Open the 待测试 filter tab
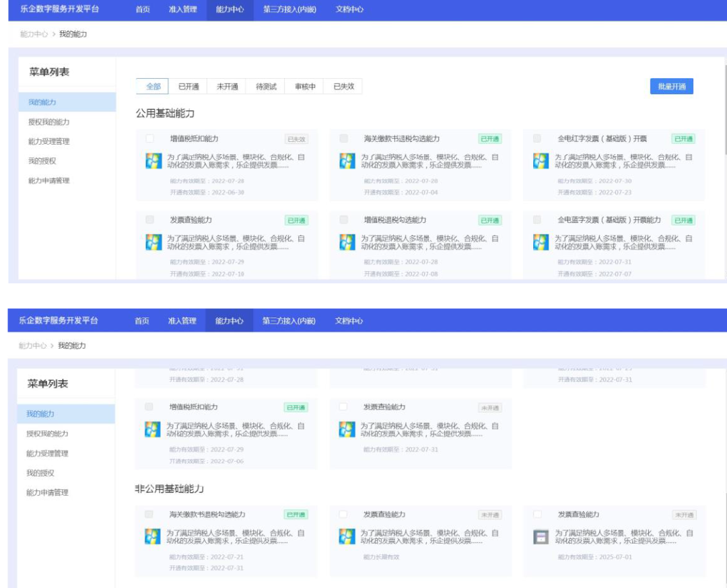 click(266, 87)
